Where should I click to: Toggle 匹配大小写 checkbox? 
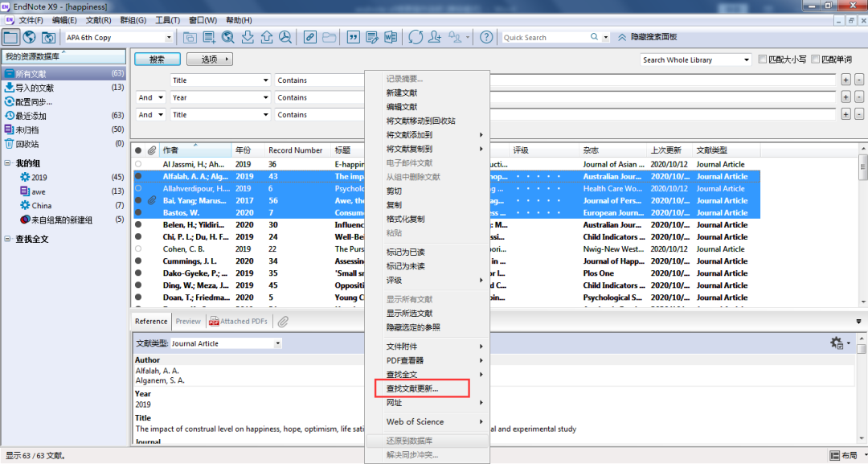click(762, 60)
